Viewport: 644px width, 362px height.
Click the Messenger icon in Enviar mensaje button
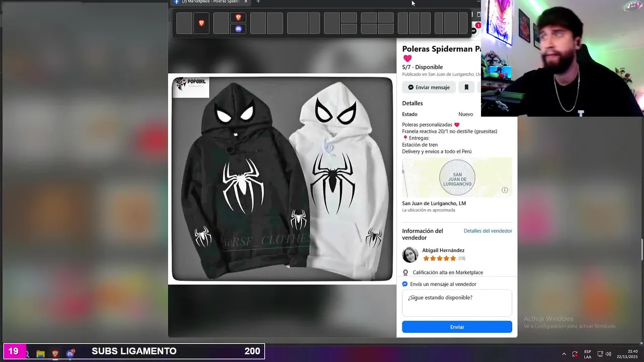tap(411, 87)
